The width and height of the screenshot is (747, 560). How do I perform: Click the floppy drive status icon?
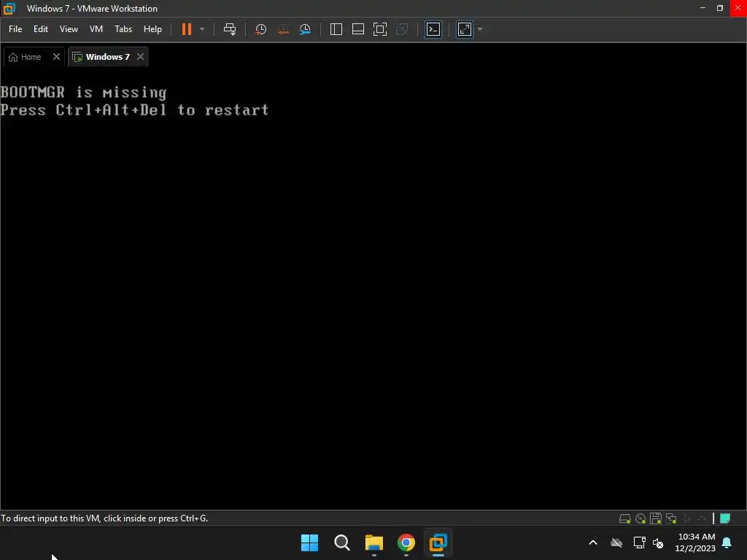click(656, 518)
